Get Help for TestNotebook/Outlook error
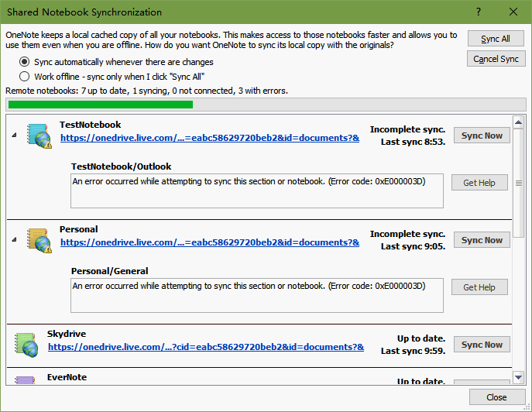 click(479, 183)
